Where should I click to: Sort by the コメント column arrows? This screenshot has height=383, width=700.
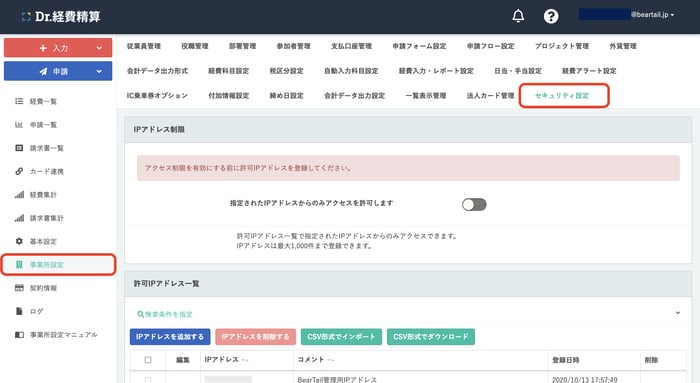(x=331, y=360)
